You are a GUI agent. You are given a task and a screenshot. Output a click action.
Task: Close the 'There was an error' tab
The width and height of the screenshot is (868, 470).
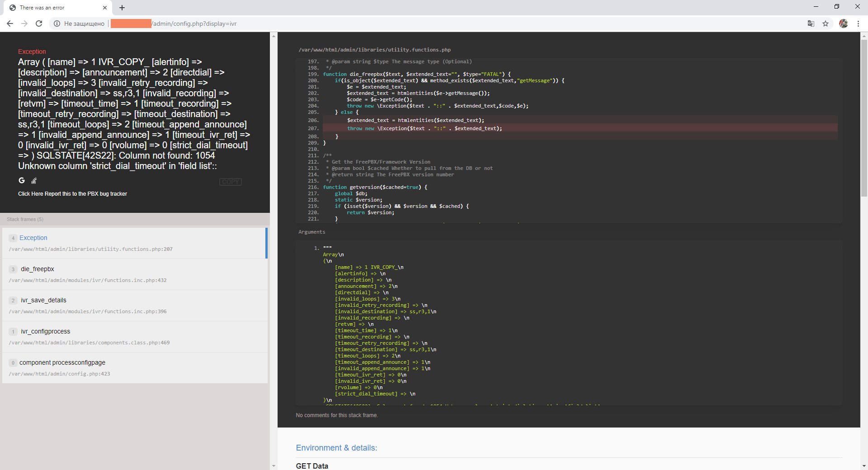105,8
